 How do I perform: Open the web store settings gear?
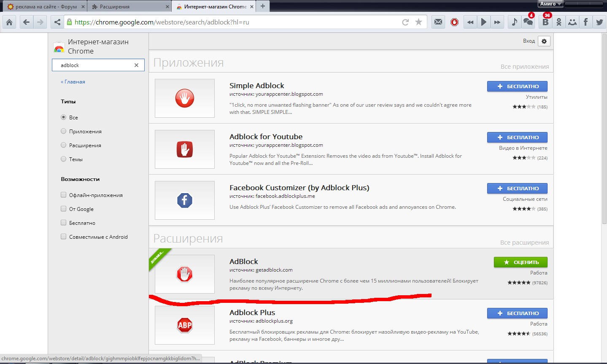click(544, 41)
